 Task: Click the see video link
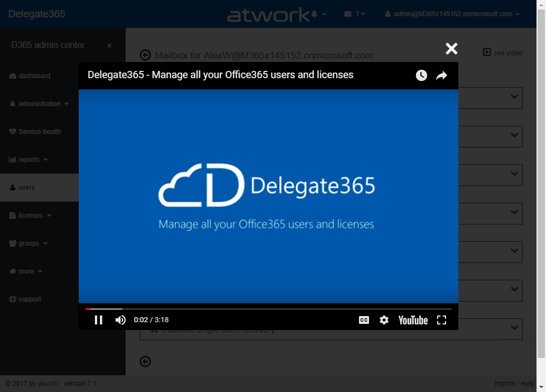pyautogui.click(x=503, y=52)
